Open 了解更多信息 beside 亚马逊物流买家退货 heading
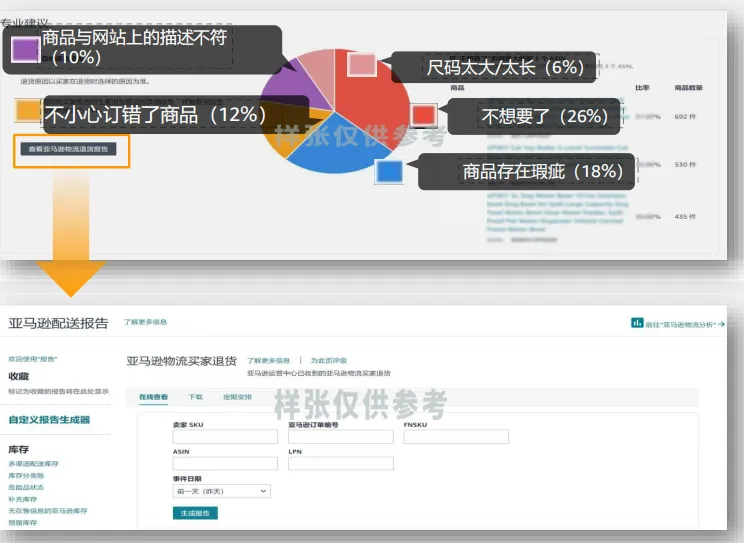This screenshot has width=744, height=543. click(x=268, y=361)
